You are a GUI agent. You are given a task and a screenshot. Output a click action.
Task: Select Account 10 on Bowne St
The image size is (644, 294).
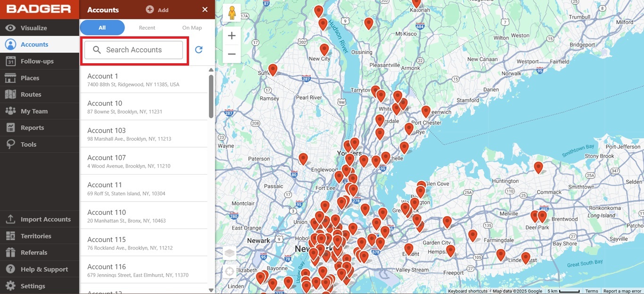[x=144, y=107]
